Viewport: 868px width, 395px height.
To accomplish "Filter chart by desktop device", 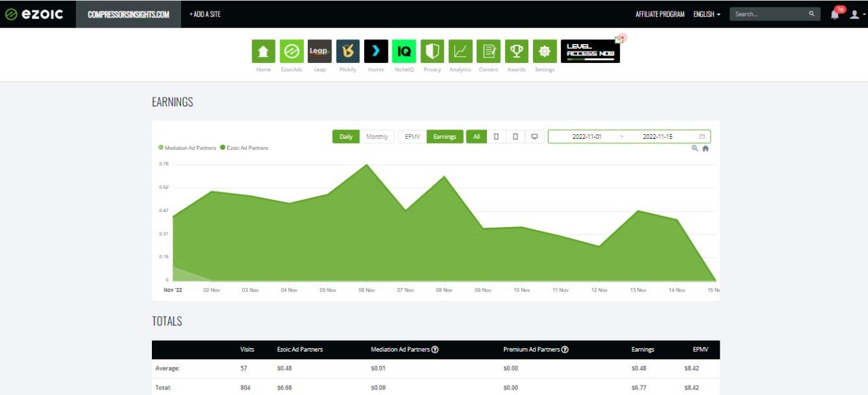I will [x=534, y=137].
